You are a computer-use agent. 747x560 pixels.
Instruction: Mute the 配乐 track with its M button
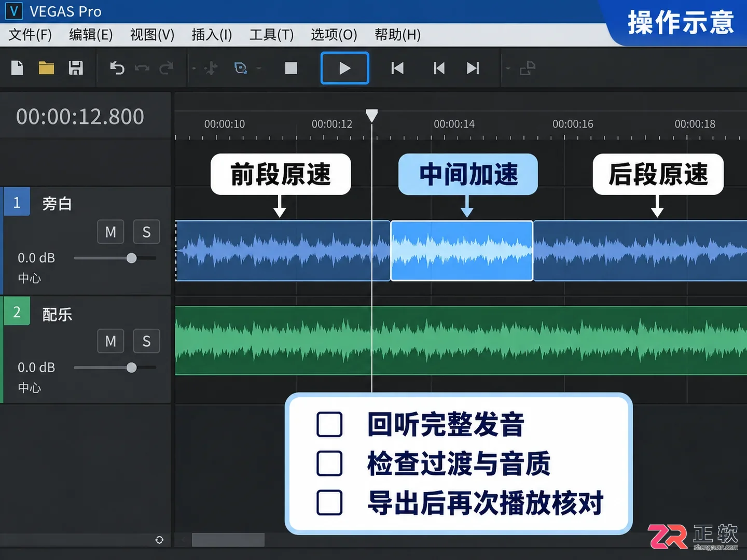click(x=110, y=341)
